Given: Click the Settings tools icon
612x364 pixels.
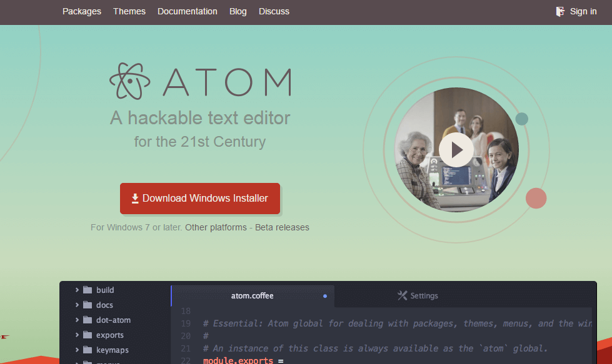Looking at the screenshot, I should tap(402, 295).
